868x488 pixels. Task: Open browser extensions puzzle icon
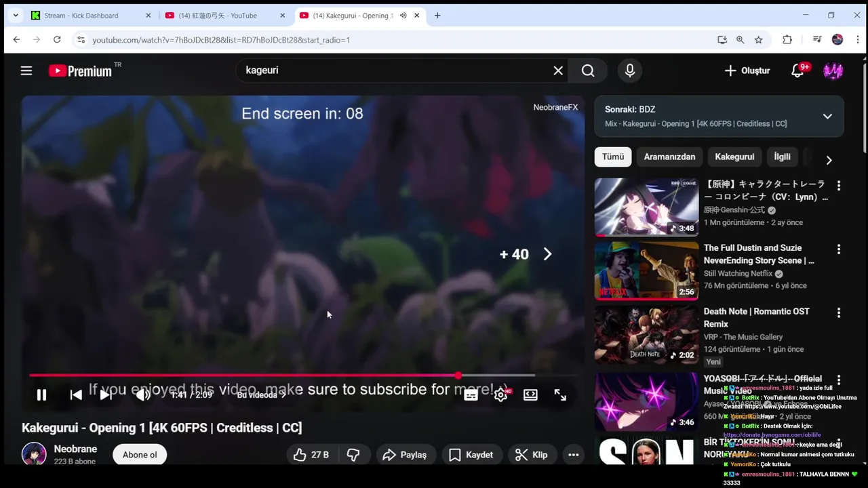click(787, 40)
